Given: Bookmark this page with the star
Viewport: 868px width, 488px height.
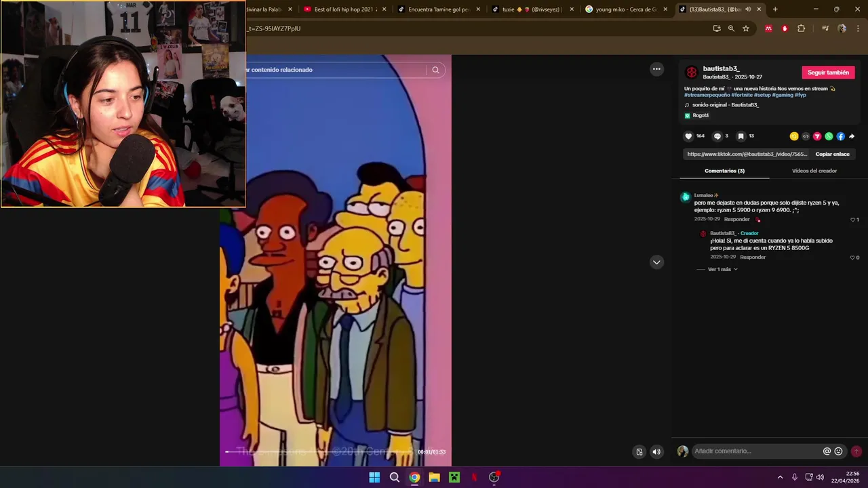Looking at the screenshot, I should tap(746, 28).
